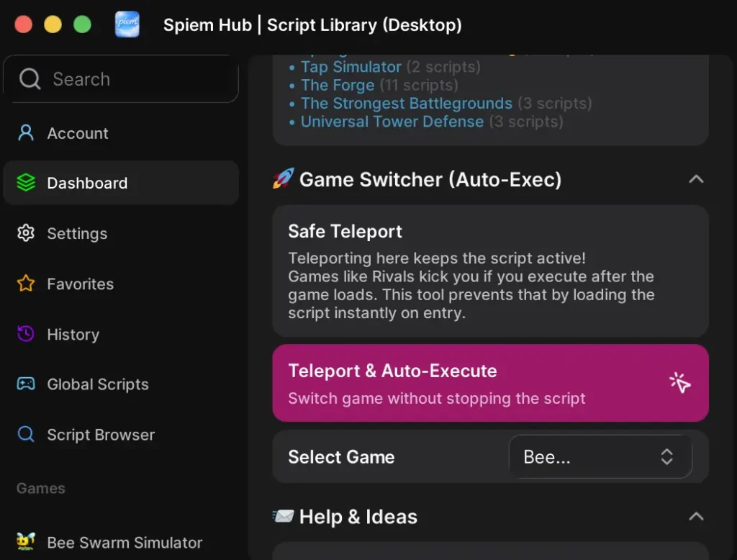Click the cursor click icon on Teleport button

pyautogui.click(x=680, y=383)
